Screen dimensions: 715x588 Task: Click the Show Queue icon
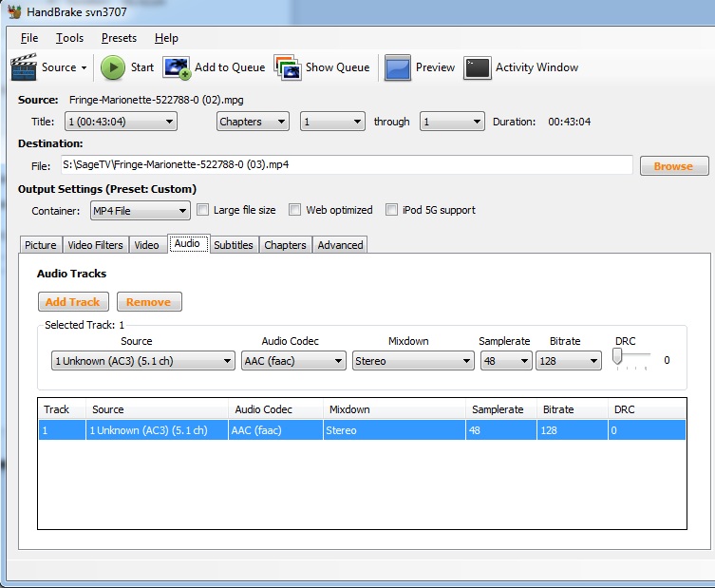point(288,67)
